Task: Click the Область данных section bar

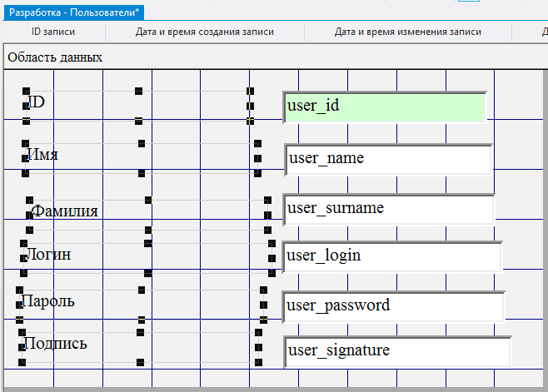Action: 55,57
